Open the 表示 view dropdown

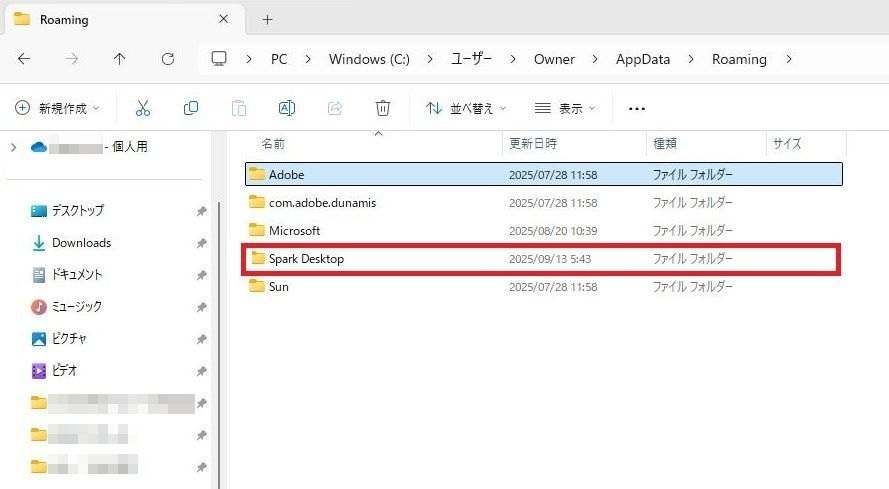[x=565, y=108]
